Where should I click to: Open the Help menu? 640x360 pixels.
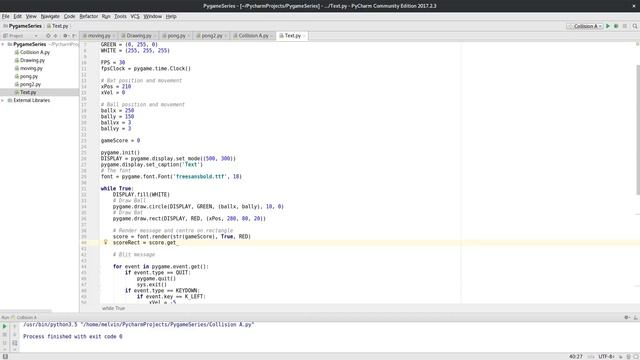[171, 16]
